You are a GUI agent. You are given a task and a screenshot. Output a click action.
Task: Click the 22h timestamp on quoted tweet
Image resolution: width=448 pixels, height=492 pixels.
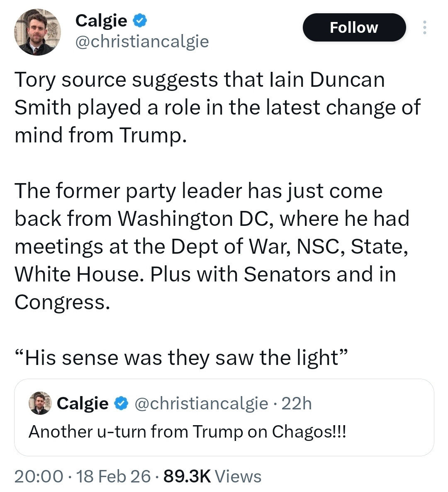pyautogui.click(x=297, y=403)
